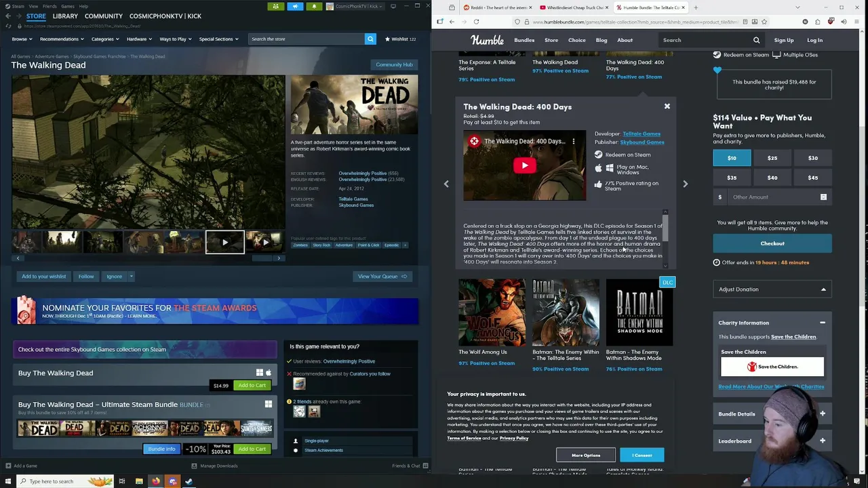Accept privacy notice with I Consent

point(642,455)
